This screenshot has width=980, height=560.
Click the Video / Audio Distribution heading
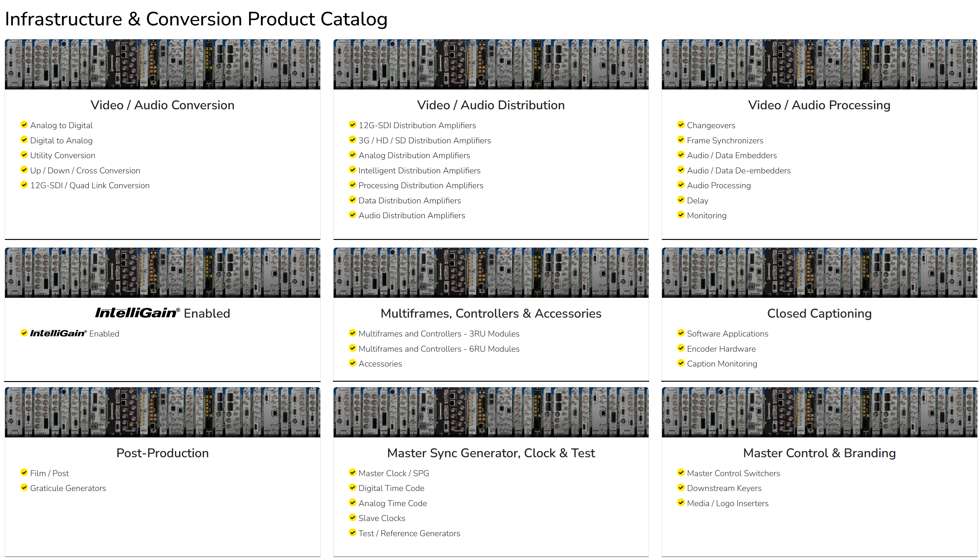coord(491,105)
